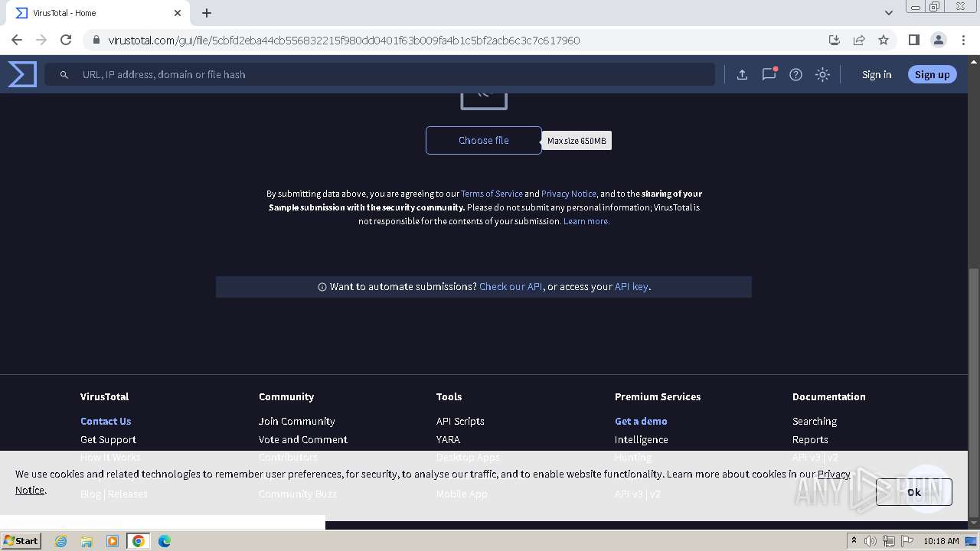Open the API key link
Screen dimensions: 980x551
pos(632,286)
